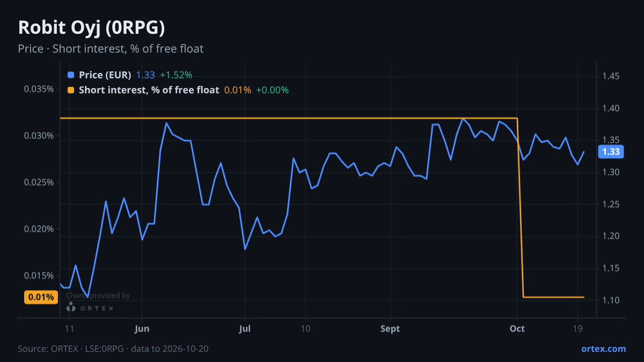This screenshot has height=362, width=644.
Task: Click the legend short interest value 0.01%
Action: [238, 90]
